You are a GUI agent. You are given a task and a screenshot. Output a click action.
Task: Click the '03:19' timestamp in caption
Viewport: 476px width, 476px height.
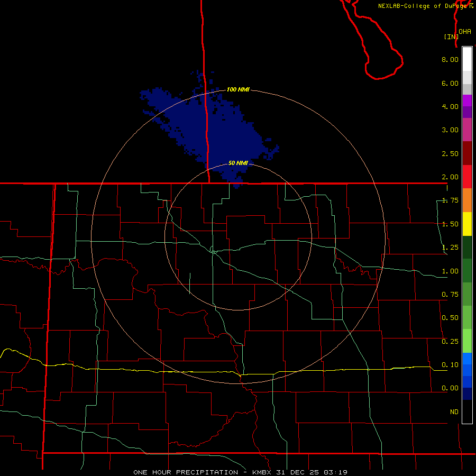(335, 472)
